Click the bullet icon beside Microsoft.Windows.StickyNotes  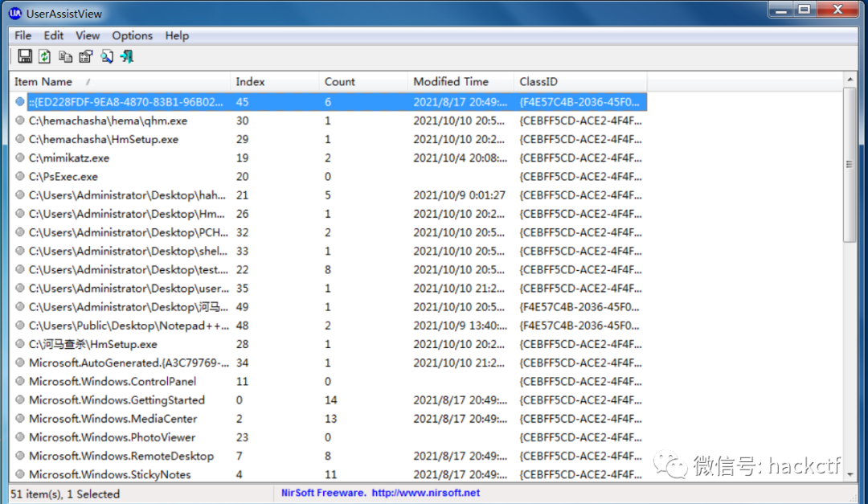coord(20,474)
